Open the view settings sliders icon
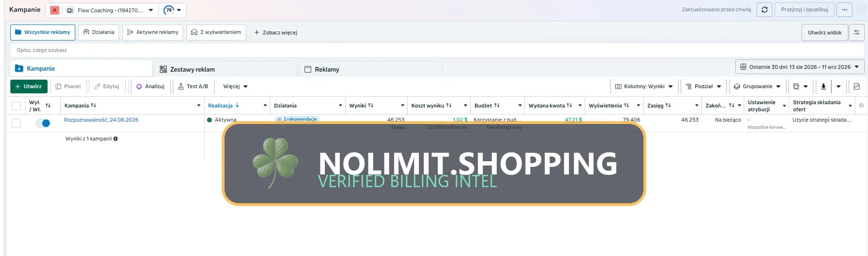The width and height of the screenshot is (868, 256). point(857,33)
